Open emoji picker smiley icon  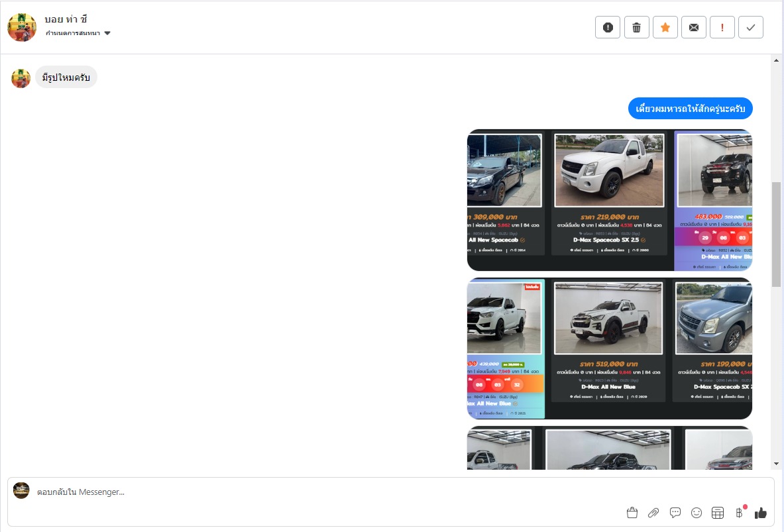pyautogui.click(x=697, y=513)
